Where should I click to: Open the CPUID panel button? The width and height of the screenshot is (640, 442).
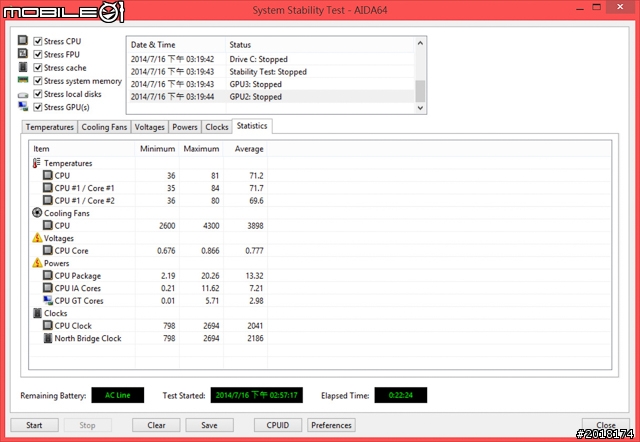tap(278, 425)
